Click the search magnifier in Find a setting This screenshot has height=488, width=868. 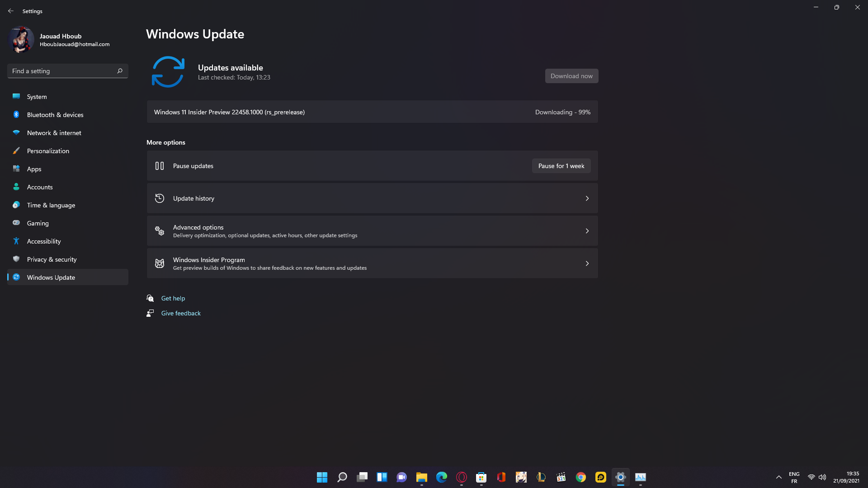(120, 71)
